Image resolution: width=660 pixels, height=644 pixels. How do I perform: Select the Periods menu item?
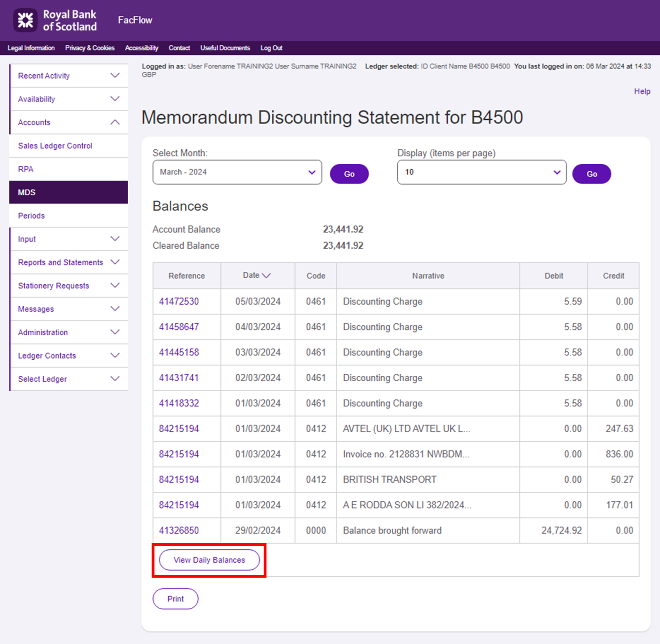(x=32, y=216)
